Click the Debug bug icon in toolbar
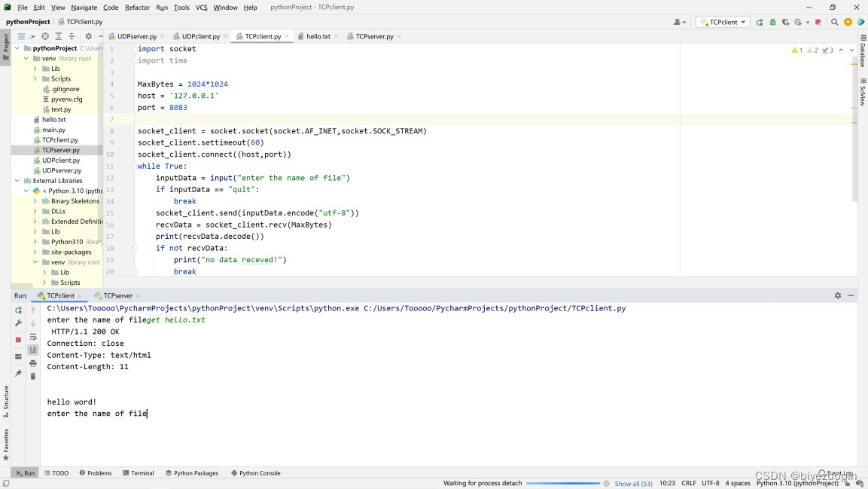868x489 pixels. tap(772, 23)
